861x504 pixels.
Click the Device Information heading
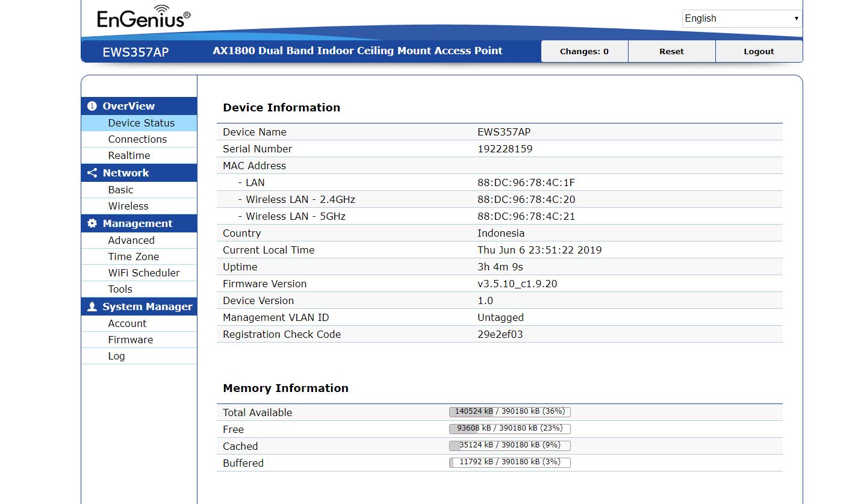(x=281, y=108)
